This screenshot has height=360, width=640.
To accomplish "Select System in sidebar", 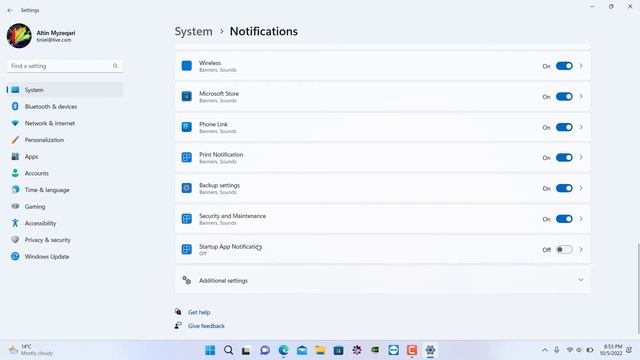I will pos(65,90).
